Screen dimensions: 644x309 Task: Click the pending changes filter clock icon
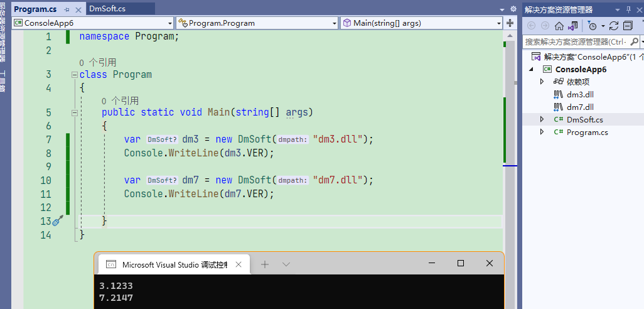click(593, 26)
